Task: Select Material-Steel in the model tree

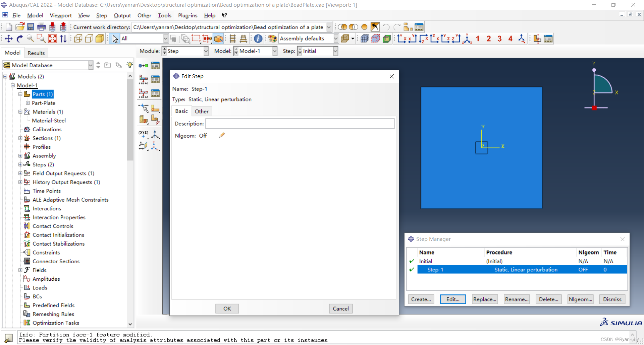Action: (x=49, y=121)
